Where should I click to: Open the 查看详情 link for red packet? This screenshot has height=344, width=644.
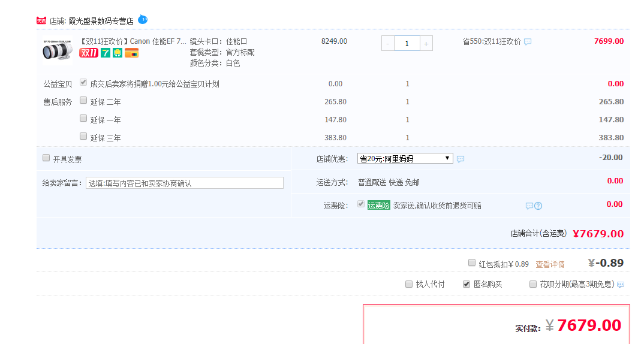point(550,264)
